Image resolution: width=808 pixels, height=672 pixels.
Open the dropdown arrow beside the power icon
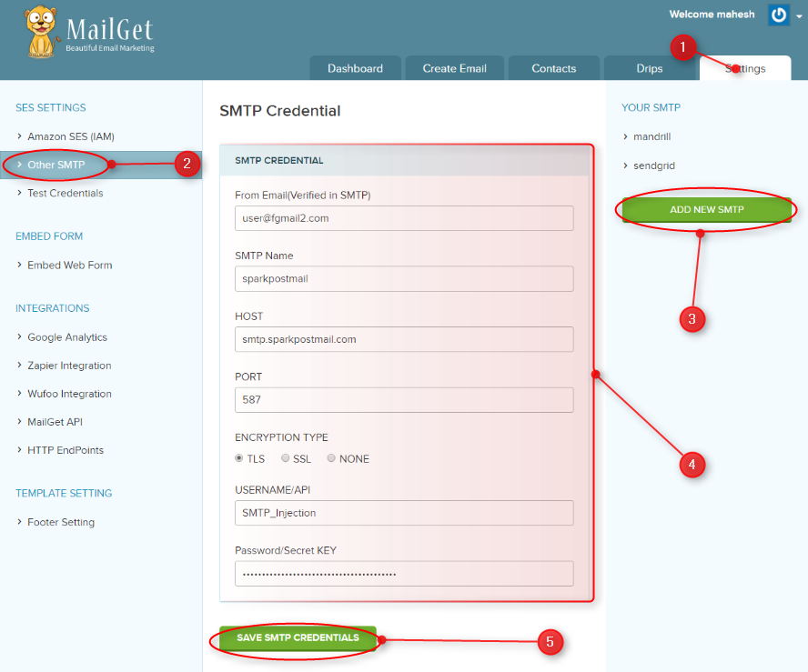point(799,16)
